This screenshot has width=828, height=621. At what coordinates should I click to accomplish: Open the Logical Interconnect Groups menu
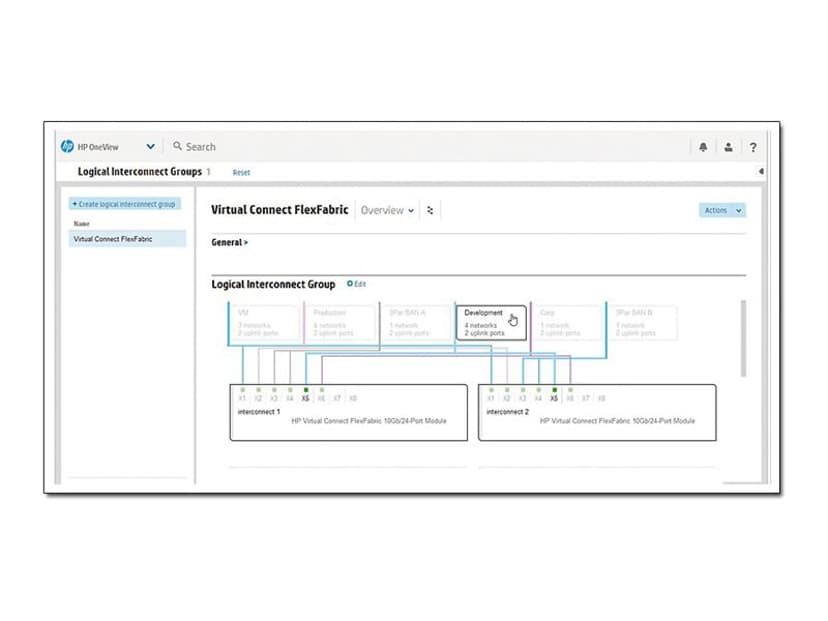point(141,171)
